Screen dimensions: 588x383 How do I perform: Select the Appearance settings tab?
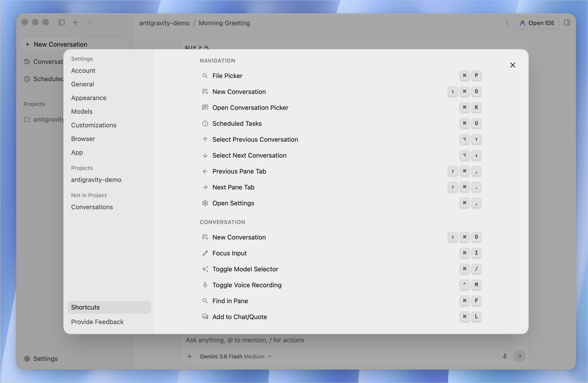coord(89,98)
